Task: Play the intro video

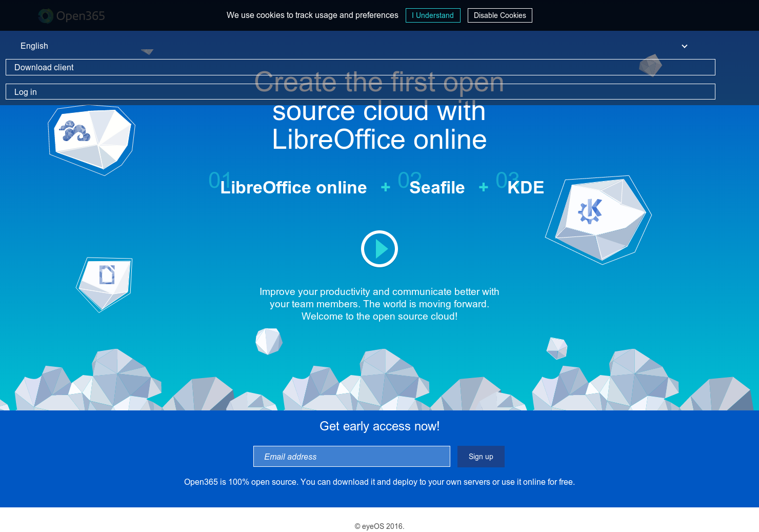Action: (x=379, y=249)
